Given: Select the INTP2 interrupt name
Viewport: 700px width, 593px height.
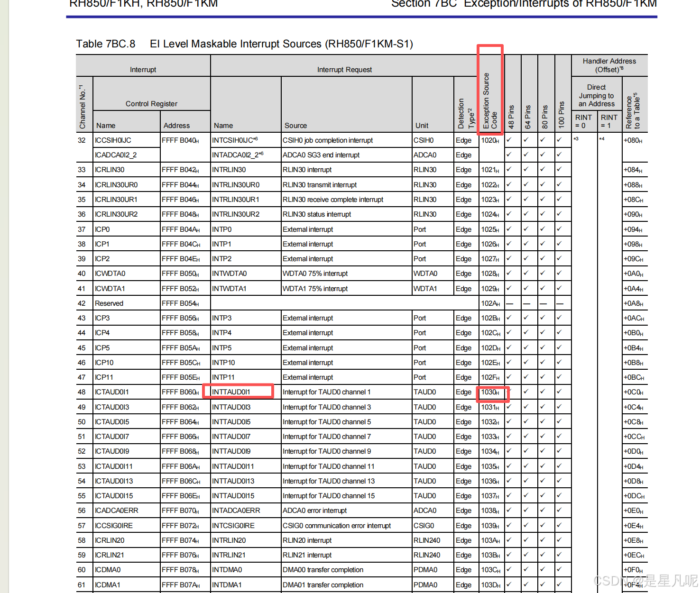Looking at the screenshot, I should (222, 259).
